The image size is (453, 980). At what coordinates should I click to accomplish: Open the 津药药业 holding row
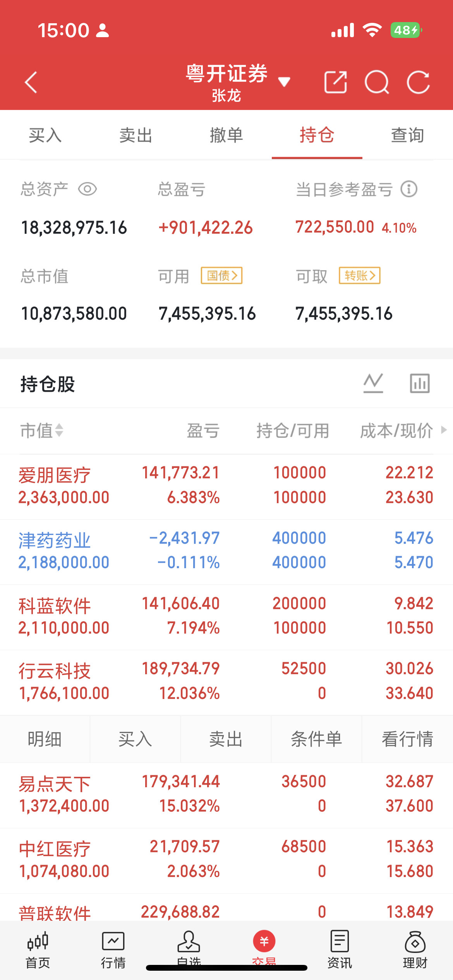[226, 552]
